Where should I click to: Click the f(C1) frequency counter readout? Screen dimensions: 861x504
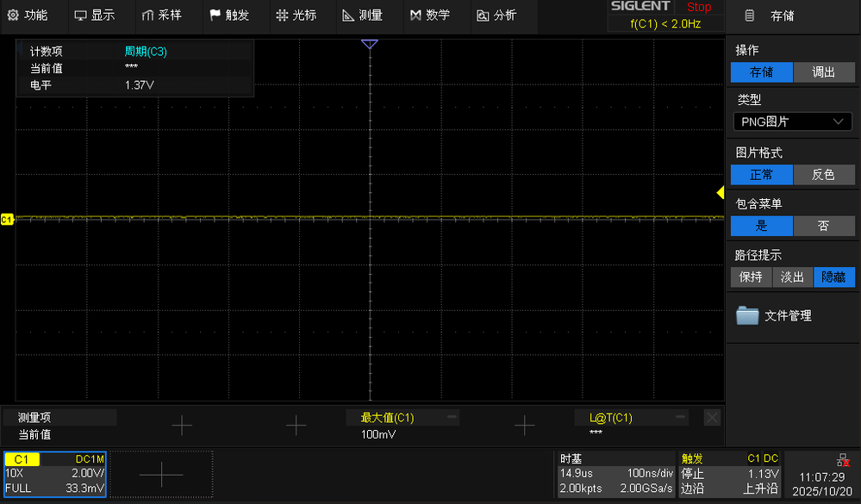665,23
